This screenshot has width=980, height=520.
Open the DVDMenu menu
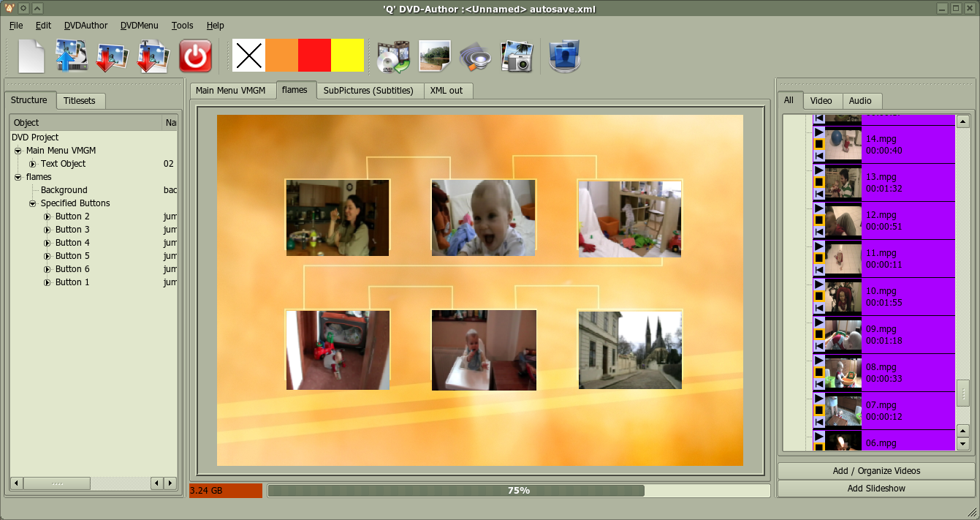point(139,25)
